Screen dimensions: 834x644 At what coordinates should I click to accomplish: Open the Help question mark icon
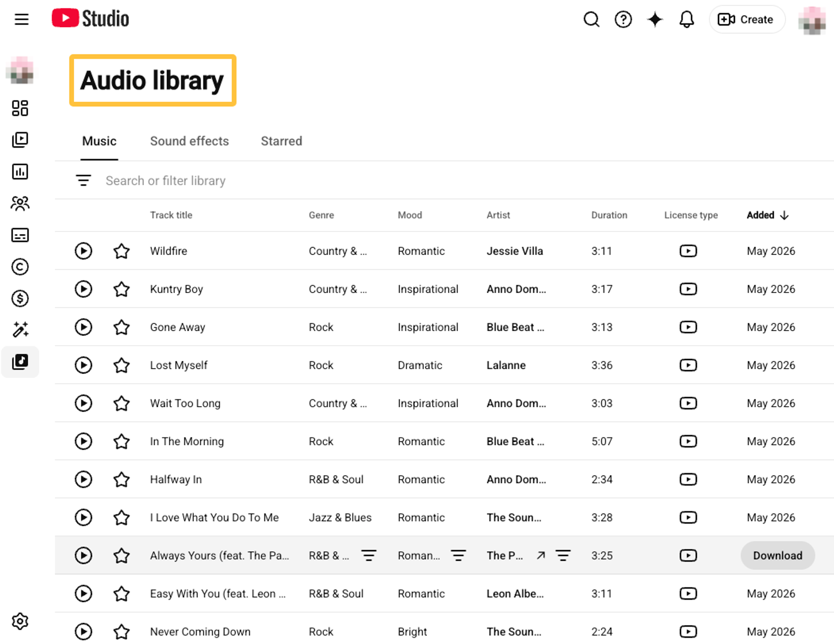click(623, 19)
